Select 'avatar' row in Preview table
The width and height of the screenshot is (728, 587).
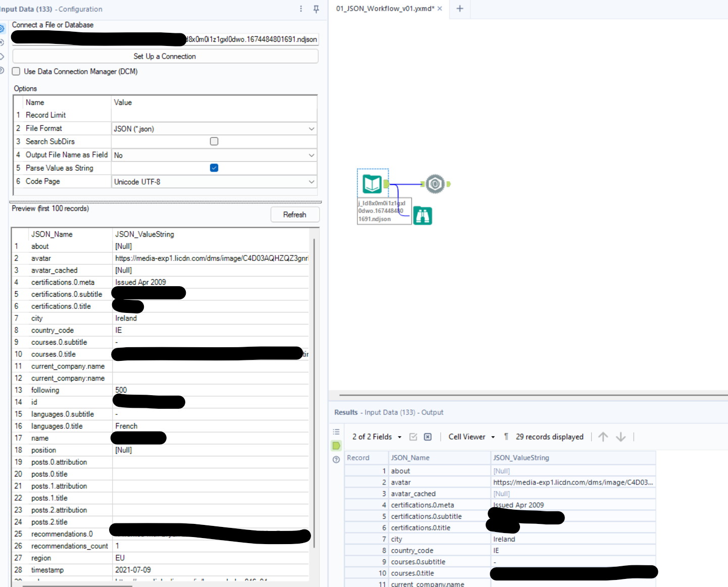[161, 258]
